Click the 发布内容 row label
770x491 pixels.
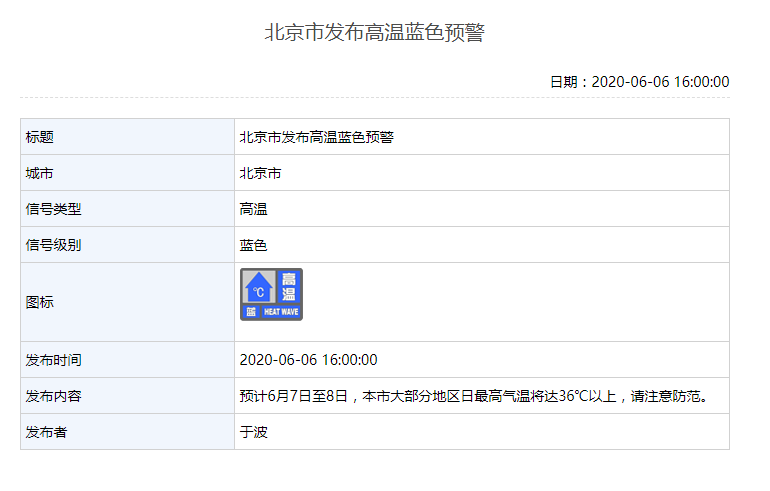click(x=54, y=396)
